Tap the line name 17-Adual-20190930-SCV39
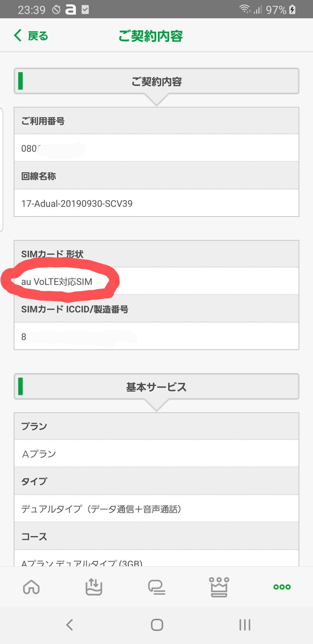Viewport: 313px width, 644px height. (77, 204)
